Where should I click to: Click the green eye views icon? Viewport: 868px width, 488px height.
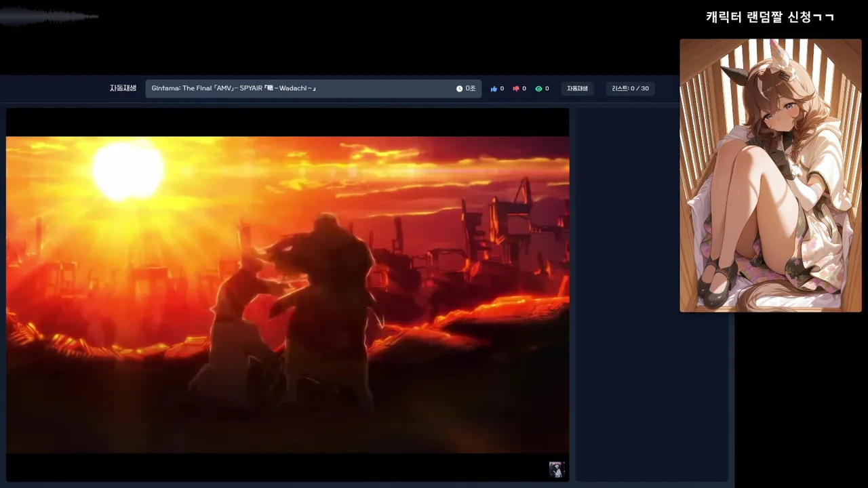[x=538, y=89]
